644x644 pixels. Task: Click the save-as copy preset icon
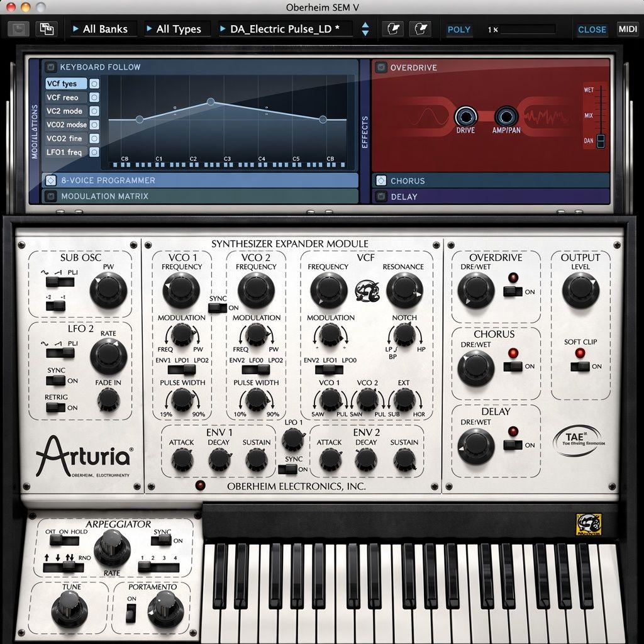(x=47, y=29)
